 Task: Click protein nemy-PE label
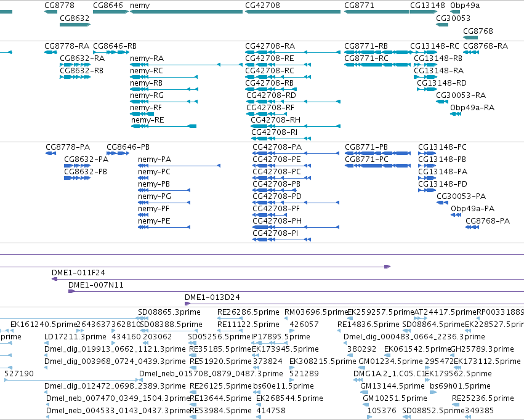[x=154, y=221]
